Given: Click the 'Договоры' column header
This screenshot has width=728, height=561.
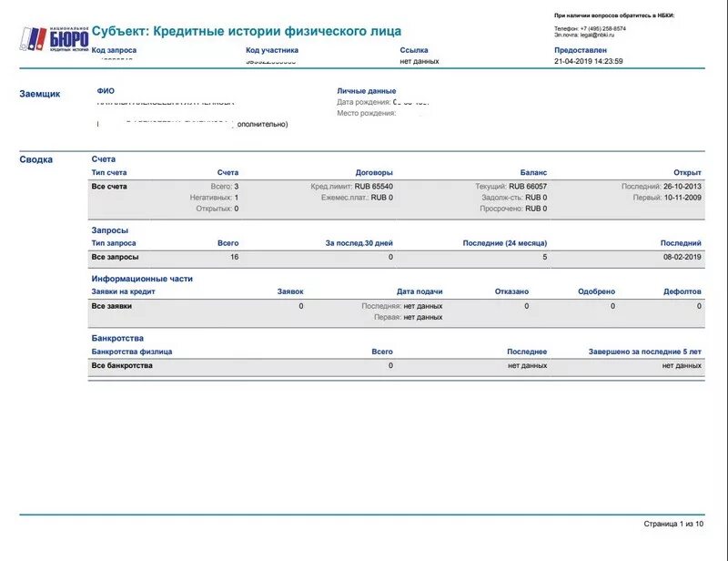Looking at the screenshot, I should tap(374, 172).
